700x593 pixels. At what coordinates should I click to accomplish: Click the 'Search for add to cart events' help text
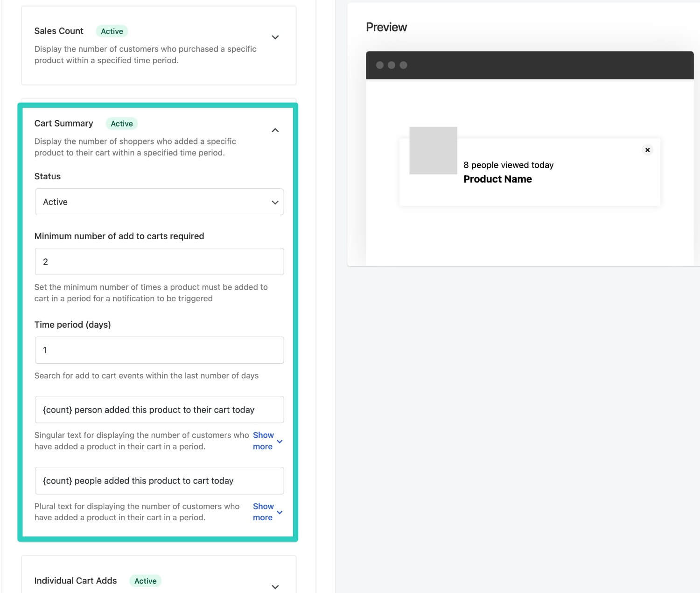coord(147,375)
